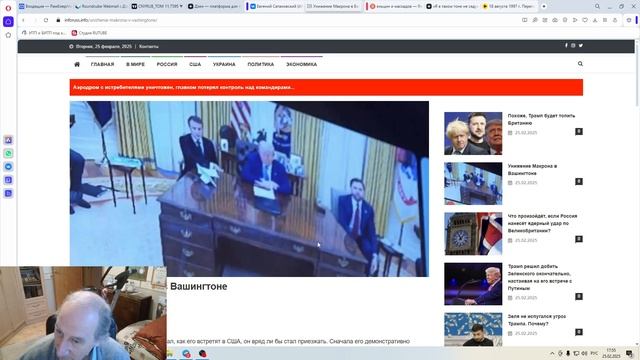The height and width of the screenshot is (360, 640).
Task: Click the top purple app icon in sidebar
Action: click(9, 140)
